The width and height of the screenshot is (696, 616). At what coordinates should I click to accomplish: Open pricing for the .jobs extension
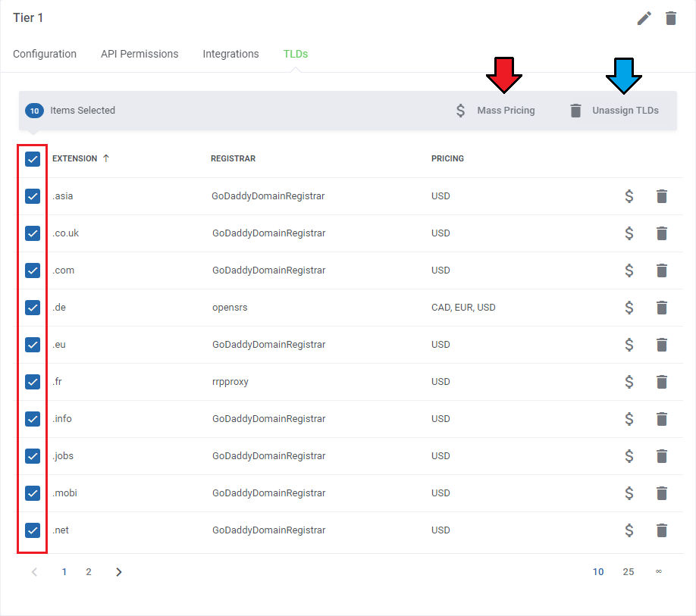click(x=629, y=456)
